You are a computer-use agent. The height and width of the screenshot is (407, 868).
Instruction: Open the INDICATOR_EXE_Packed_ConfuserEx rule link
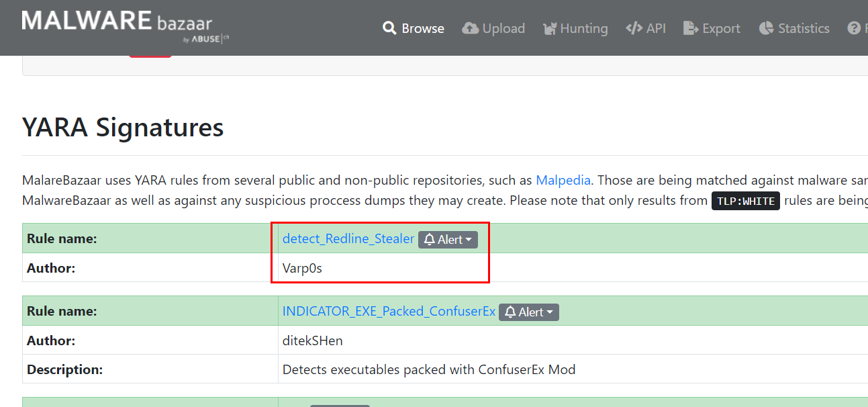[x=389, y=312]
